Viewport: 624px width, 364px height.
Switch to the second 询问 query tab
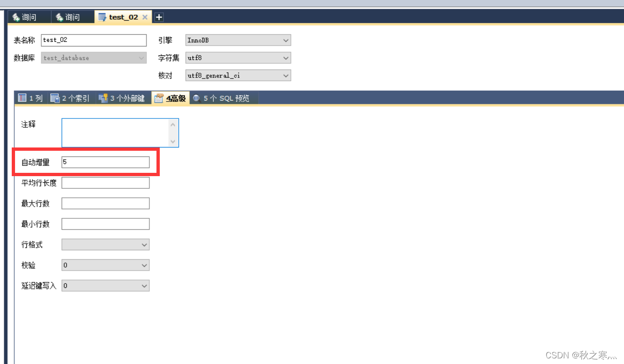pyautogui.click(x=72, y=17)
